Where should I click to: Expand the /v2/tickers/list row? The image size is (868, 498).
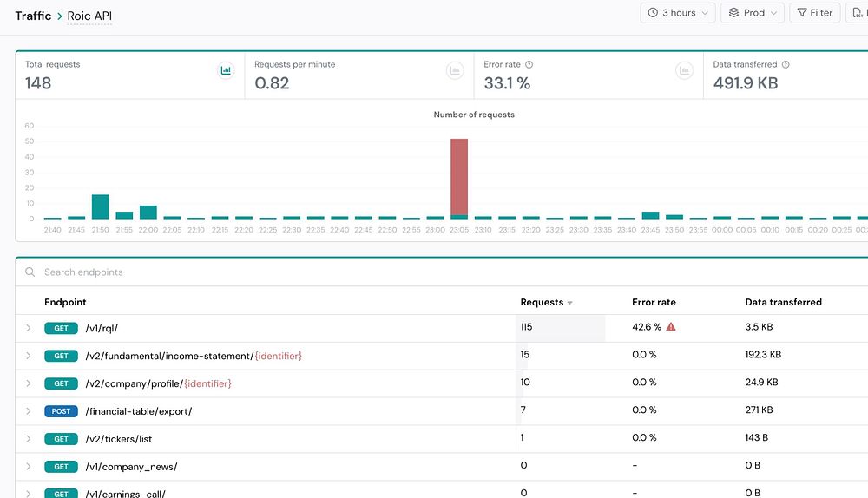(29, 439)
